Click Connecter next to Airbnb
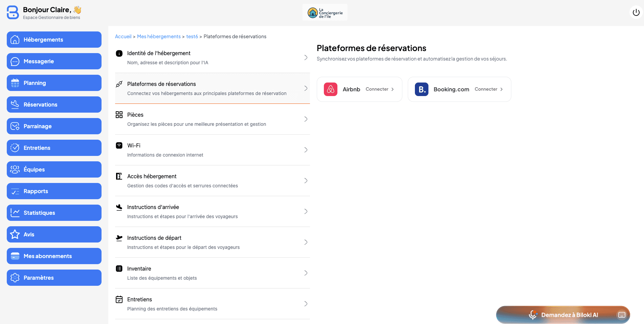 379,89
